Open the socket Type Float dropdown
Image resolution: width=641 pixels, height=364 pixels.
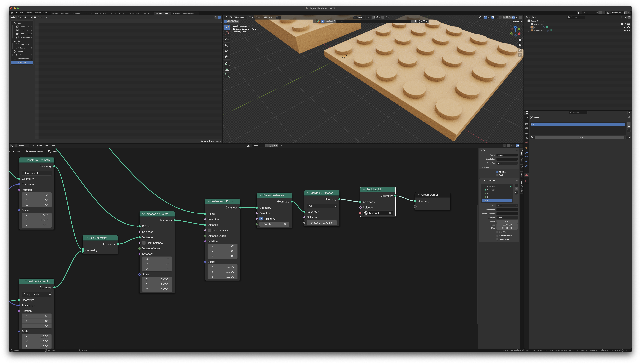[x=507, y=205]
